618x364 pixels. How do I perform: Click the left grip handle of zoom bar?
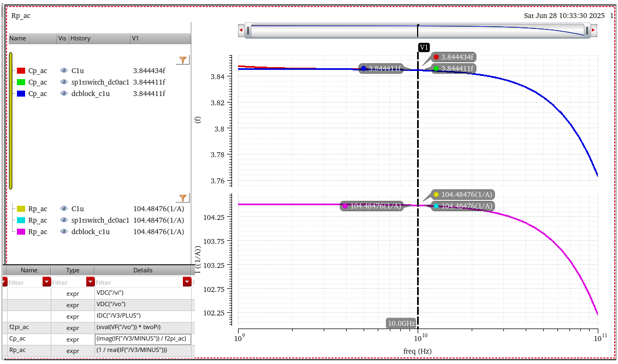tap(248, 31)
